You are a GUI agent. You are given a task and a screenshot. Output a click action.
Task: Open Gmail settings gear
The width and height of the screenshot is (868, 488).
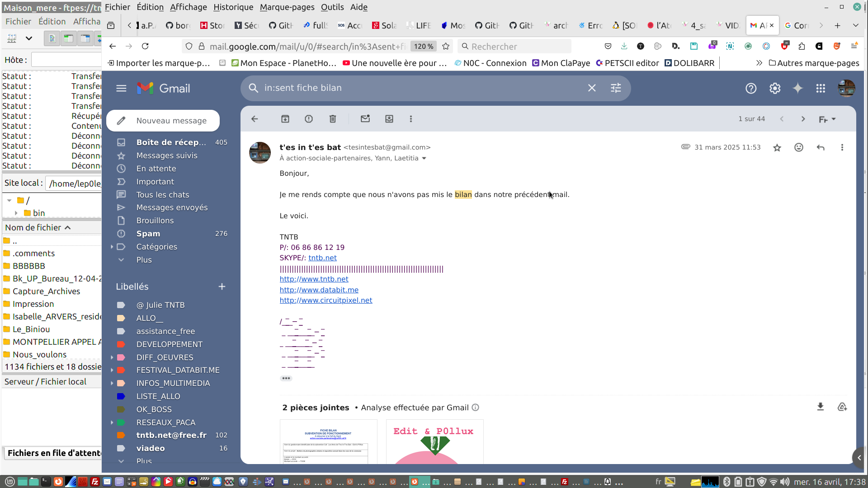(x=775, y=89)
